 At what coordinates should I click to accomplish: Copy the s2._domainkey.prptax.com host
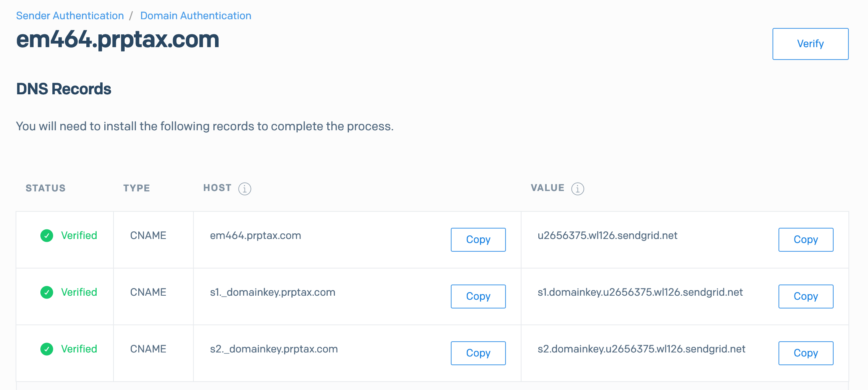pyautogui.click(x=478, y=353)
